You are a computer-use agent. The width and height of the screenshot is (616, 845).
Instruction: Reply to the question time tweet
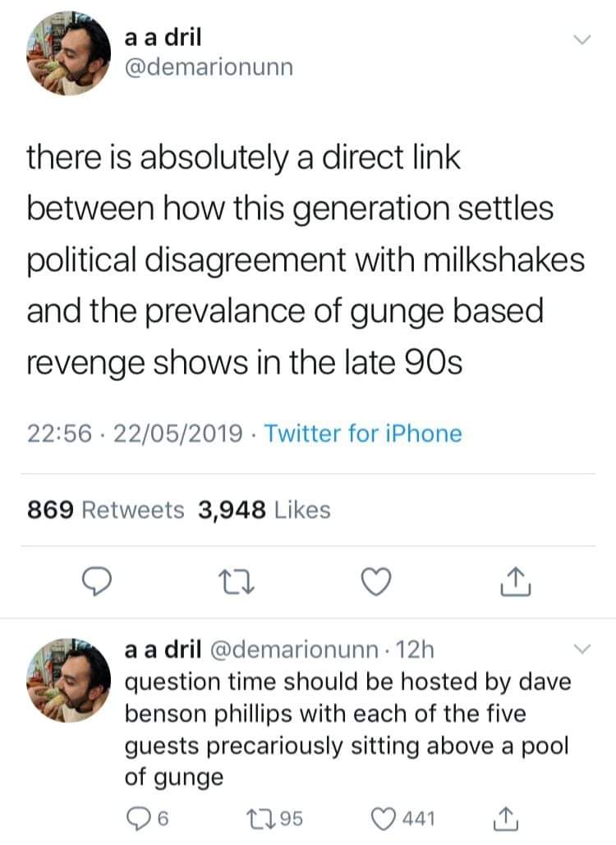click(138, 817)
